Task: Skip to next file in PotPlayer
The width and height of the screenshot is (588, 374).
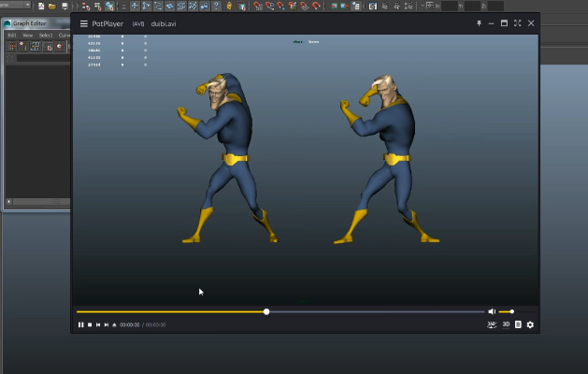Action: [x=107, y=324]
